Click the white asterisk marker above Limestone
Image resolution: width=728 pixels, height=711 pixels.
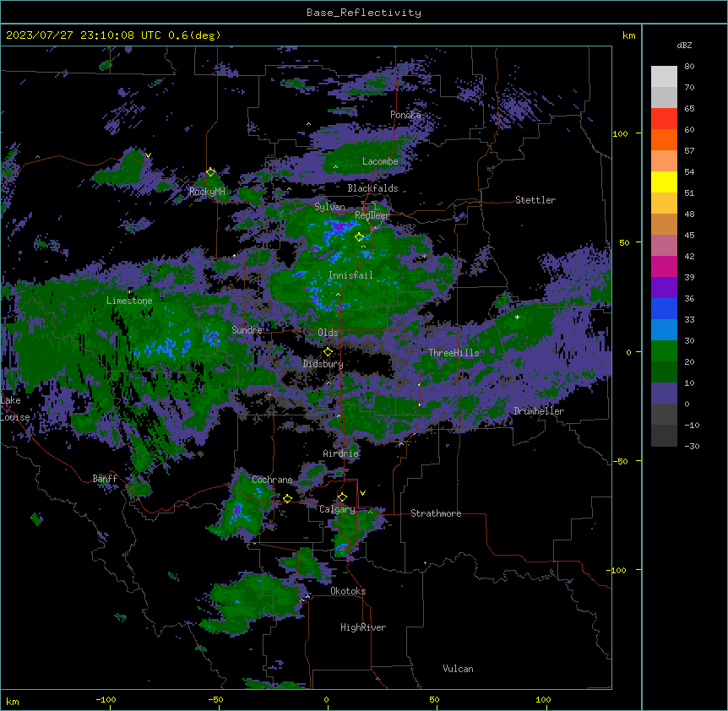(x=129, y=292)
